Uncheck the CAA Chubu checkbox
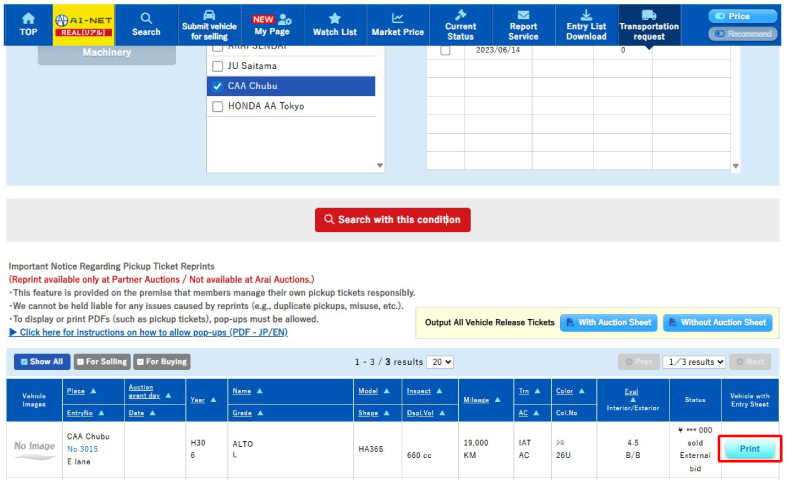Viewport: 788px width, 480px height. coord(218,86)
